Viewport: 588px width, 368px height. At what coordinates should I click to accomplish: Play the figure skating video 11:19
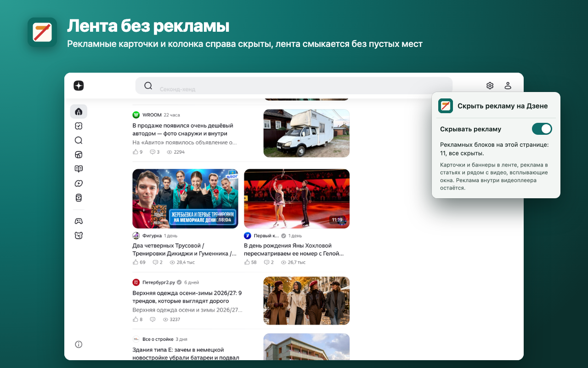click(297, 199)
